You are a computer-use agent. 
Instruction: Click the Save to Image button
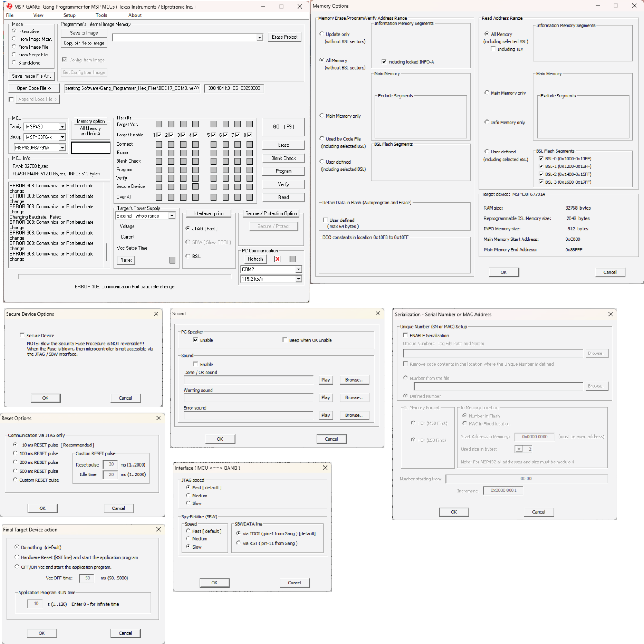[84, 33]
